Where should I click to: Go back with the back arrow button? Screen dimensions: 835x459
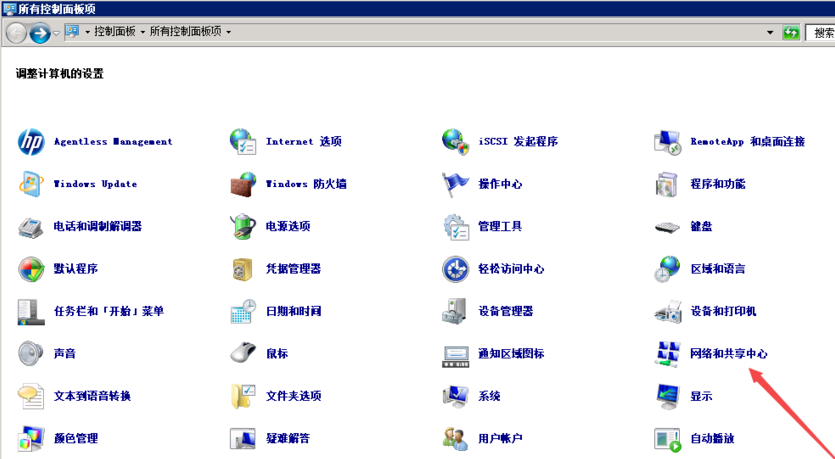point(16,34)
